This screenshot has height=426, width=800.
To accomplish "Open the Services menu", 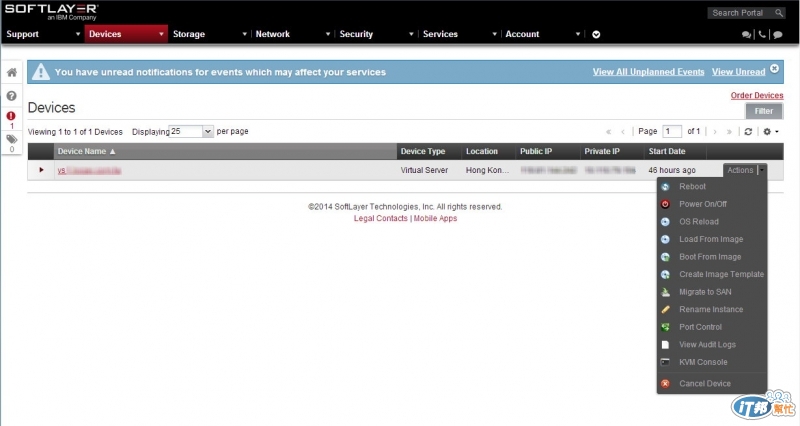I will (440, 34).
